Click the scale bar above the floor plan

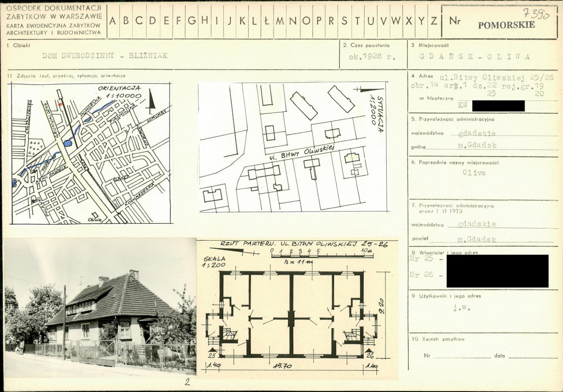point(322,256)
